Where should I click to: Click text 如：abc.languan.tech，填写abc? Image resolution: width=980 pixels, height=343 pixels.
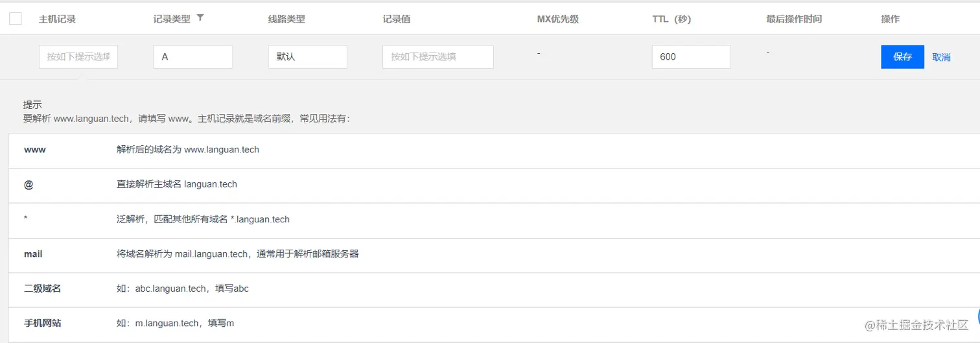coord(183,289)
